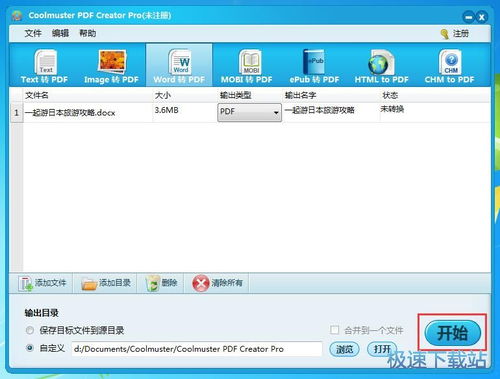This screenshot has width=500, height=379.
Task: Minimize the Coolmuster window
Action: (x=469, y=17)
